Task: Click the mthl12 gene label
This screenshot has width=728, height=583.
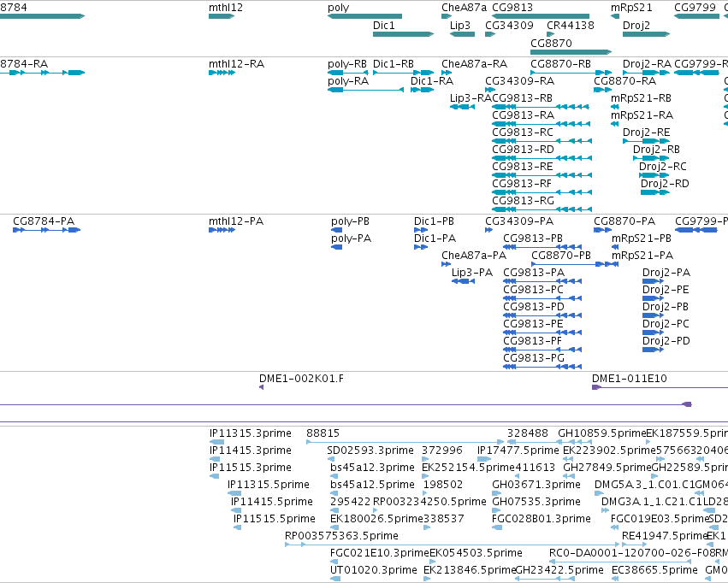Action: (x=226, y=8)
